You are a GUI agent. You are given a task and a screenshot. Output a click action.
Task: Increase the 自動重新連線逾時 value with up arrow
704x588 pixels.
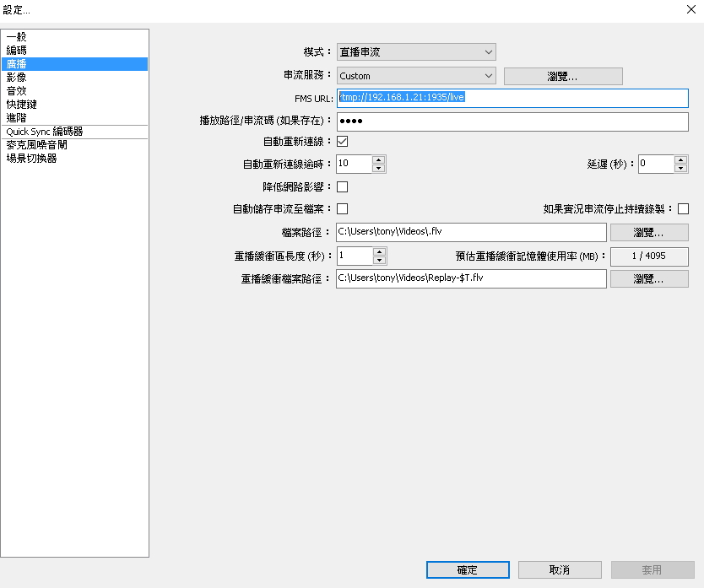tap(379, 159)
